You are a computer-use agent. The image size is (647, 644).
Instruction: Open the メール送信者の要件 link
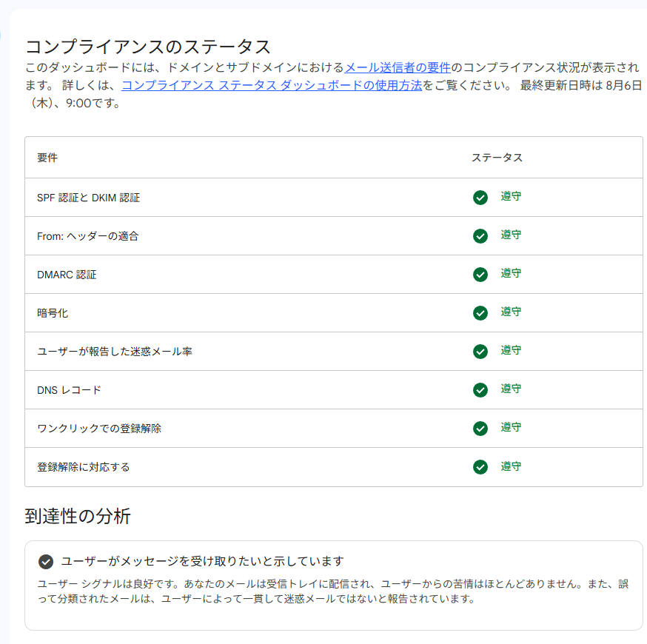coord(398,67)
